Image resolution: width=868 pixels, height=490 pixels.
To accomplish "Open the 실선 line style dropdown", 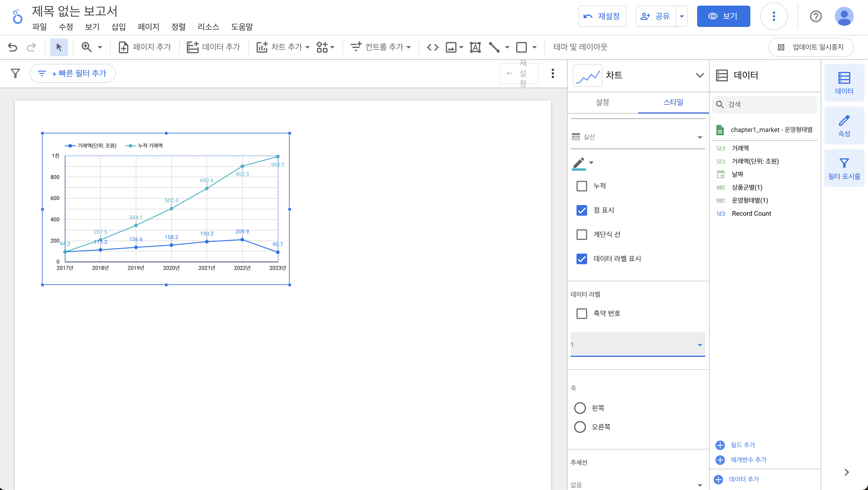I will [x=637, y=137].
